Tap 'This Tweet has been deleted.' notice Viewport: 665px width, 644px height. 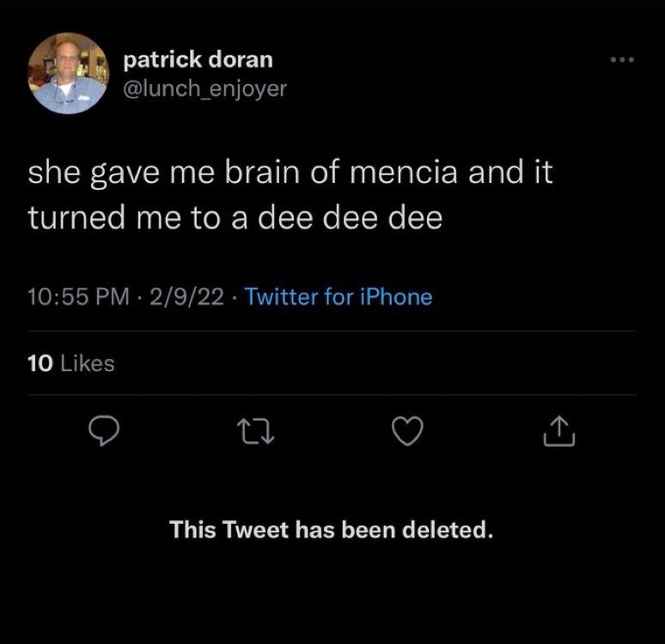[x=332, y=530]
